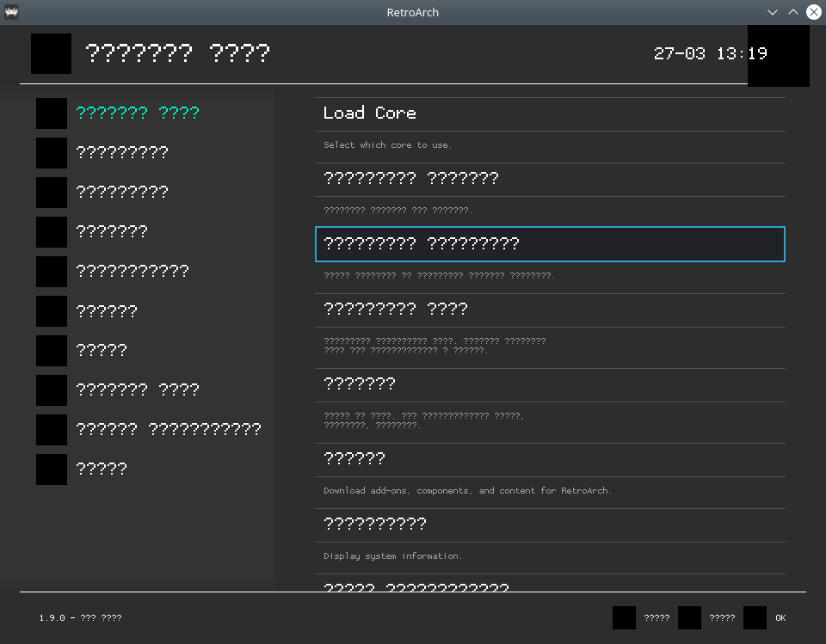Select the teal-highlighted sidebar entry

138,113
